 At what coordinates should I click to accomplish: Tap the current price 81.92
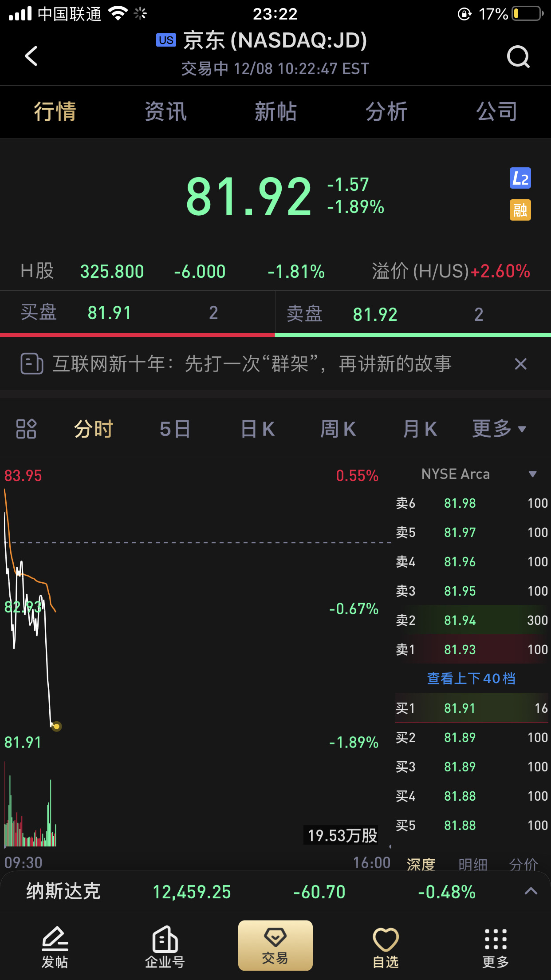point(249,196)
